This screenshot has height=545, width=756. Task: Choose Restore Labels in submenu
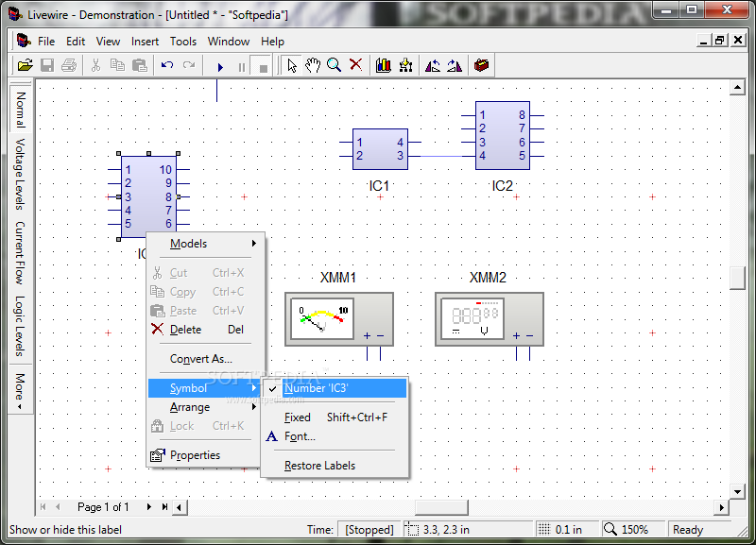335,466
